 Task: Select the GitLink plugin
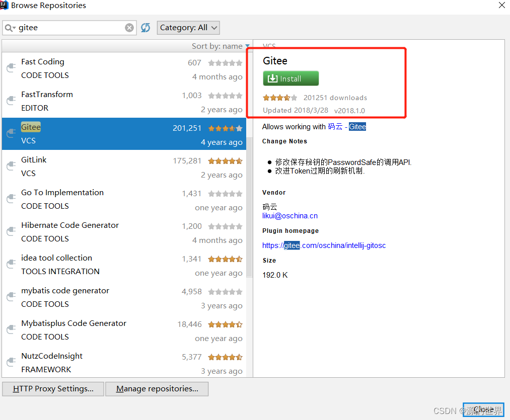(124, 166)
